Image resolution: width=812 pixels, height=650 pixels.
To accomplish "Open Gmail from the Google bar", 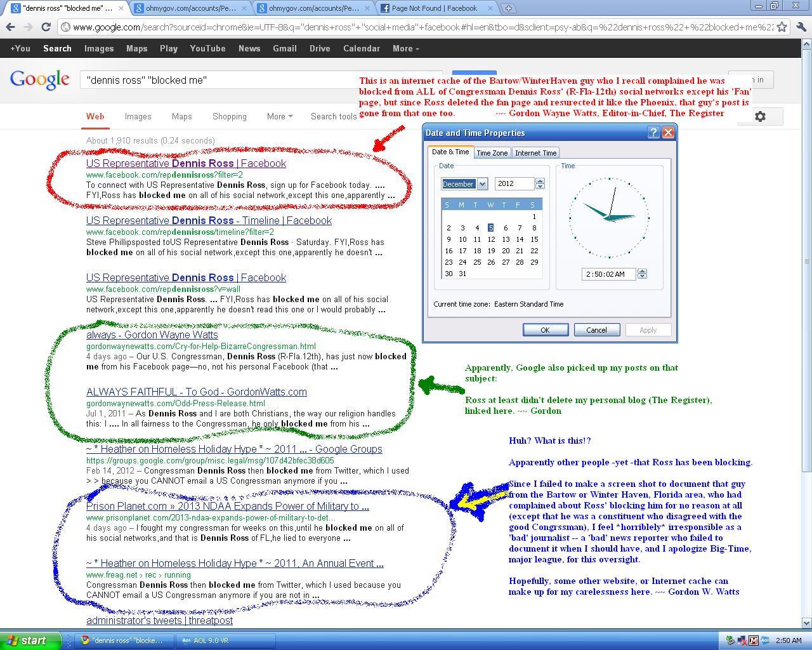I will coord(284,48).
